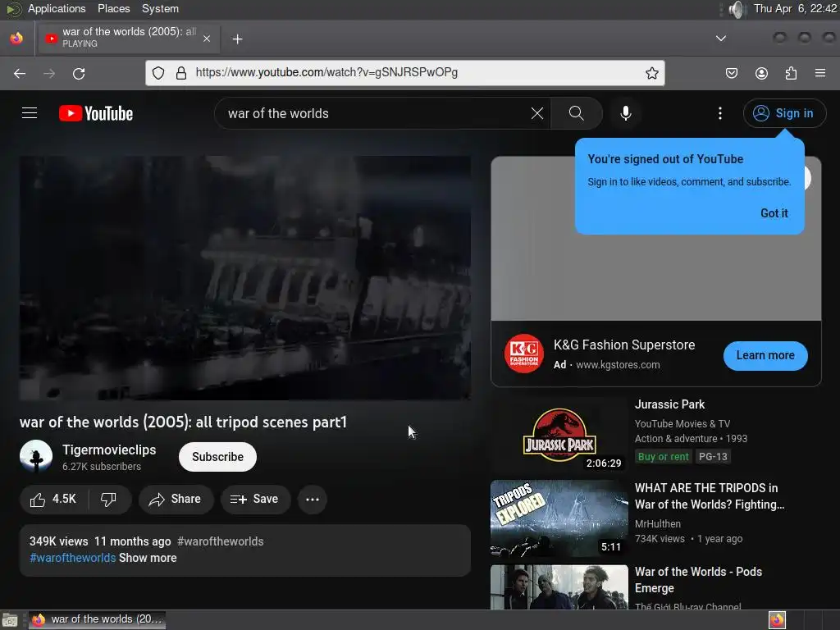
Task: Click blue #waroftheworlds hashtag link
Action: click(x=73, y=558)
